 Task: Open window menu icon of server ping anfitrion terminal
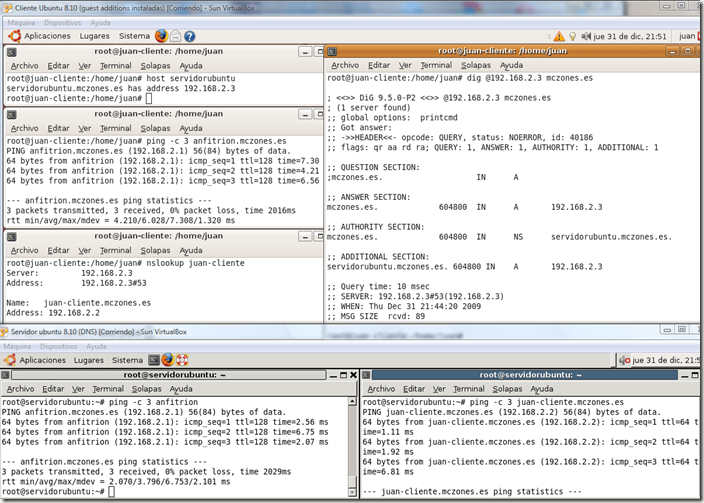[x=5, y=375]
